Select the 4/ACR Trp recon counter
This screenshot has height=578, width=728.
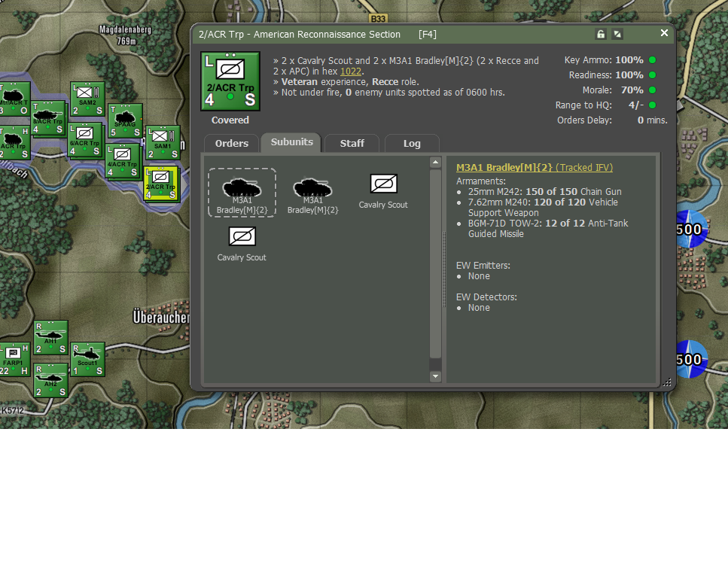click(x=123, y=161)
